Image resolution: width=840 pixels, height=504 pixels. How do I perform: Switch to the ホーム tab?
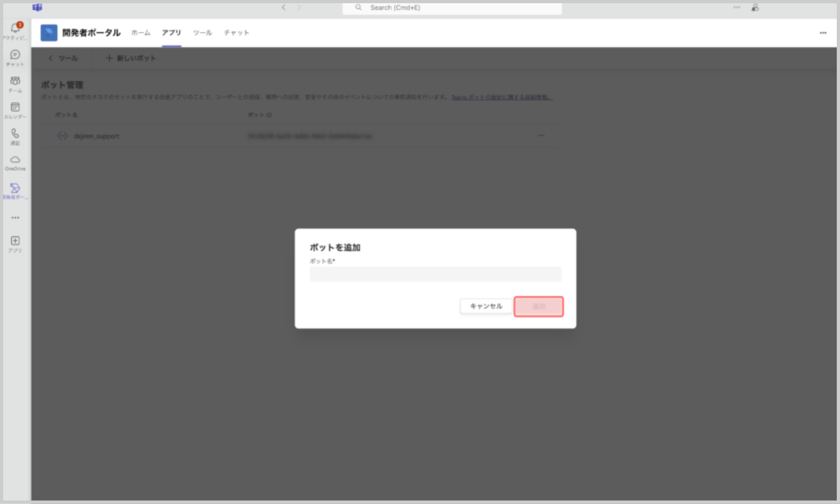click(141, 33)
